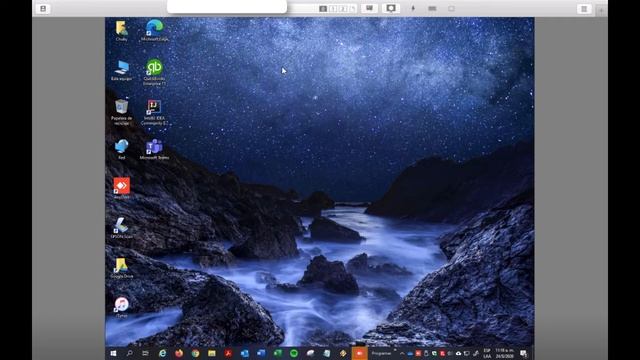Viewport: 640px width, 360px height.
Task: Launch Internet Explorer from the taskbar
Action: (x=162, y=353)
